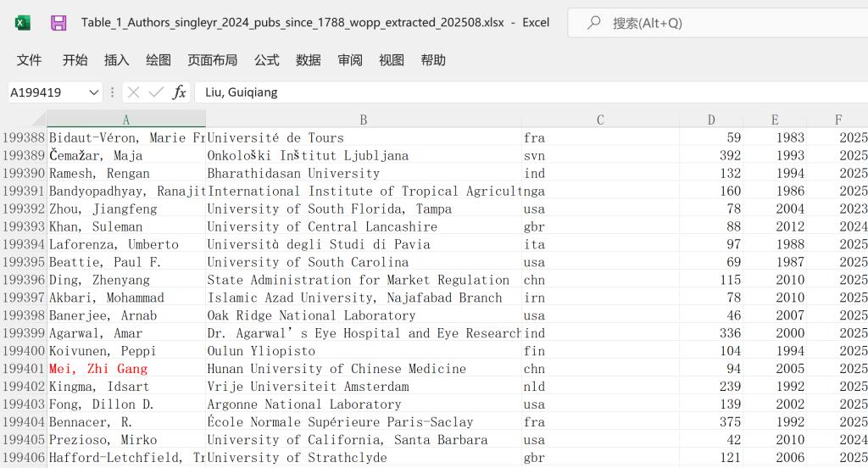This screenshot has width=868, height=468.
Task: Click the Insert Function fx icon
Action: click(179, 92)
